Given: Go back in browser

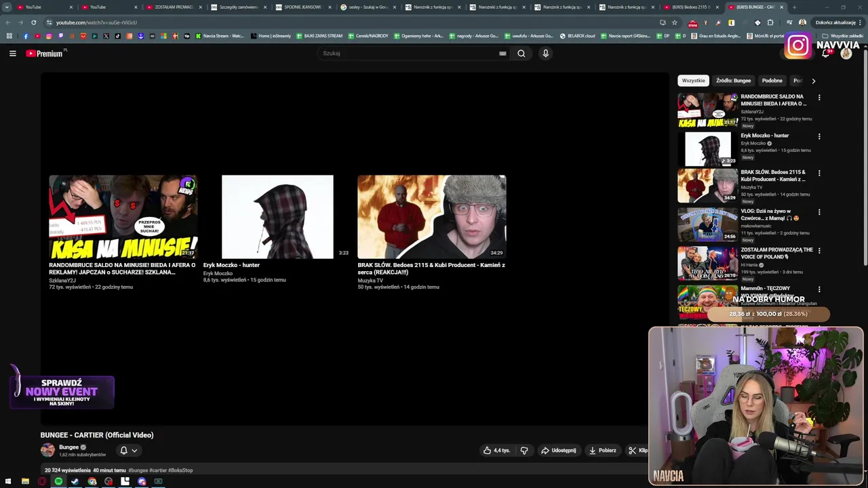Looking at the screenshot, I should click(8, 22).
